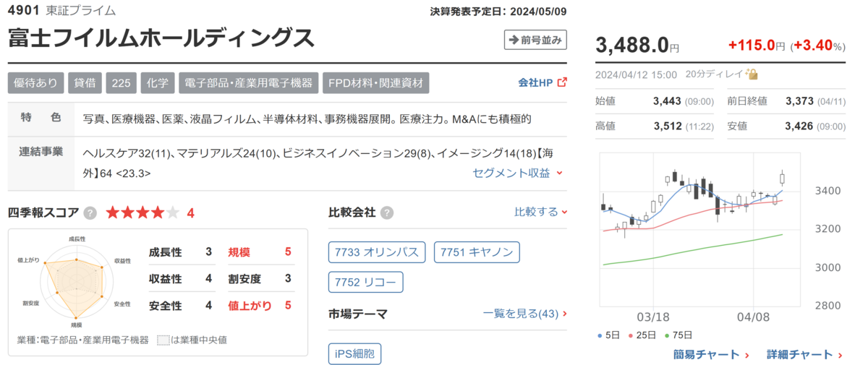
Task: Go to previous stock with 前号並み button
Action: coord(535,40)
